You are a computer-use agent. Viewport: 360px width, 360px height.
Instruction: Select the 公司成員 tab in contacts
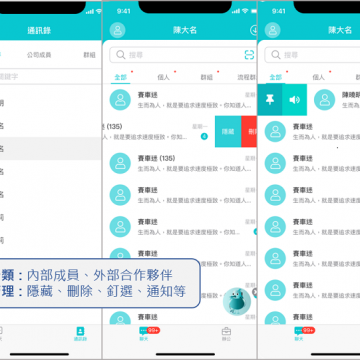[39, 55]
